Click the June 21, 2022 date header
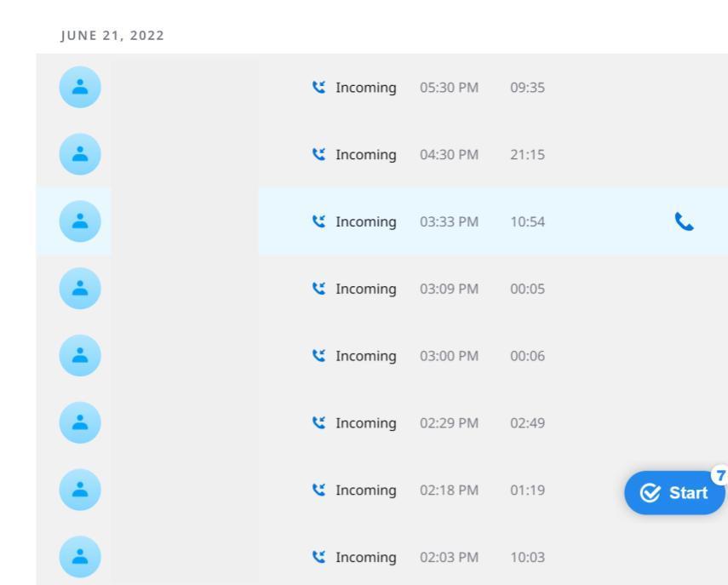This screenshot has height=585, width=728. (111, 35)
